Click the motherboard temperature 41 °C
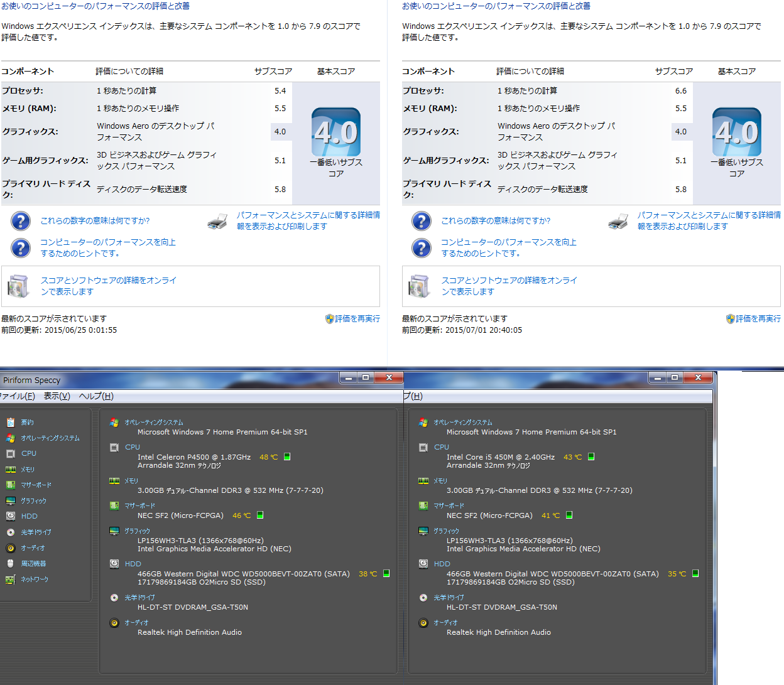 550,515
